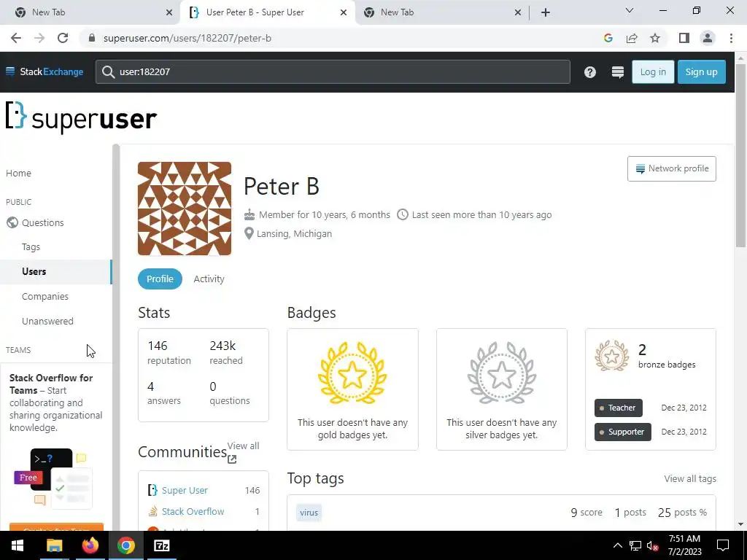The width and height of the screenshot is (747, 560).
Task: Open File Explorer from taskbar
Action: pos(54,545)
